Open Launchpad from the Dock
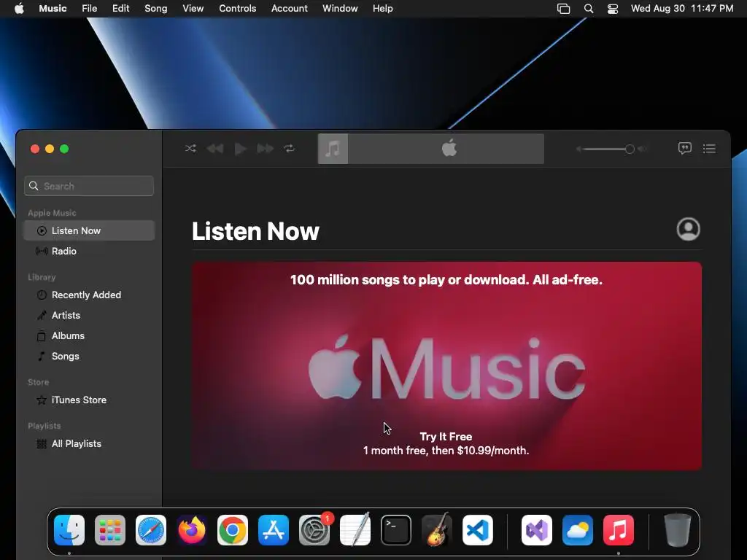The image size is (747, 560). pyautogui.click(x=110, y=530)
